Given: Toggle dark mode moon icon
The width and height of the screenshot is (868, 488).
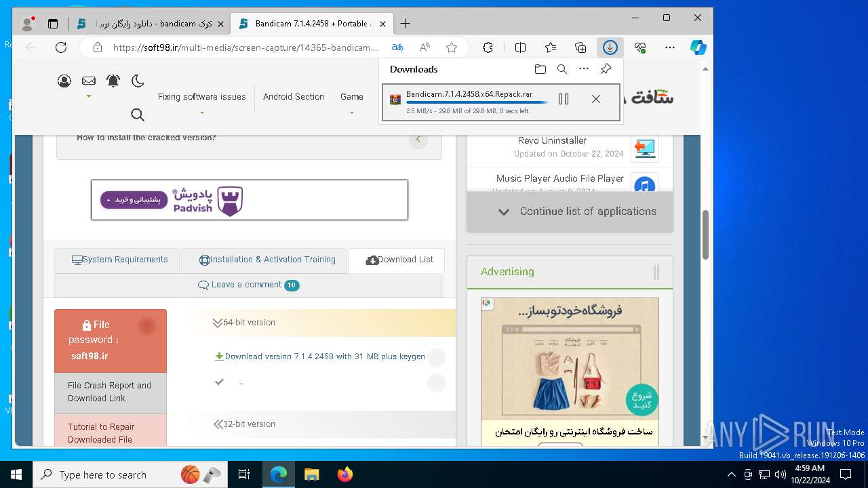Looking at the screenshot, I should point(138,81).
